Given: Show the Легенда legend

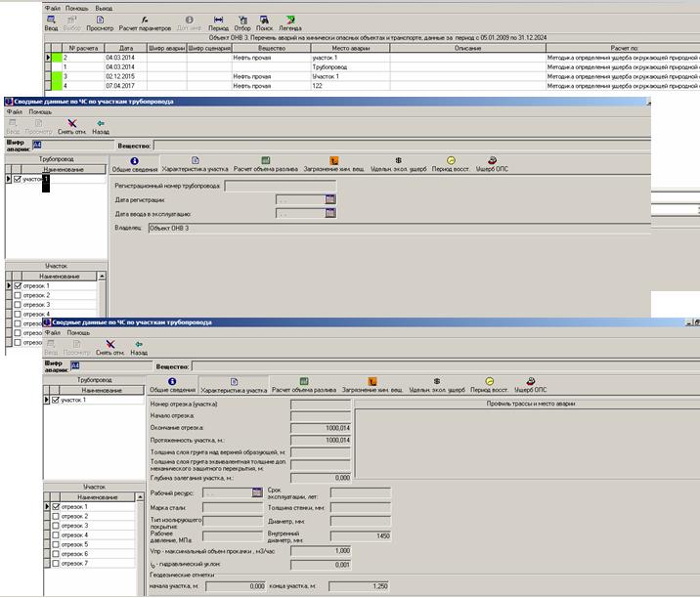Looking at the screenshot, I should 291,23.
